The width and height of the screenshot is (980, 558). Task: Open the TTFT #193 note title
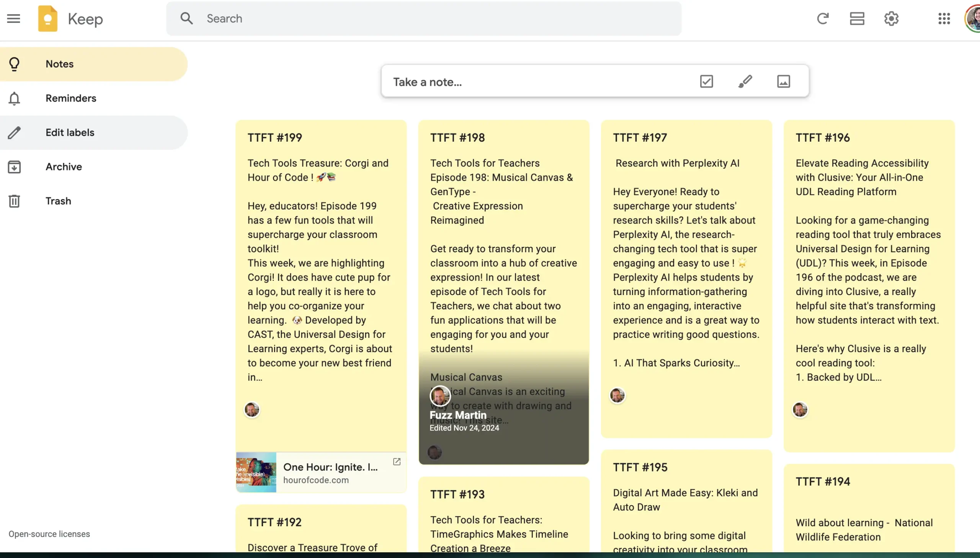(457, 494)
